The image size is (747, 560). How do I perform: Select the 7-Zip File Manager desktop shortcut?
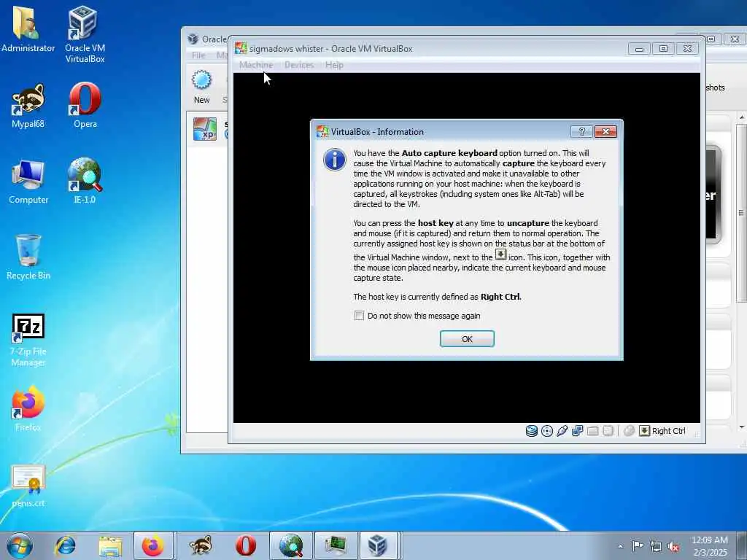pos(28,340)
